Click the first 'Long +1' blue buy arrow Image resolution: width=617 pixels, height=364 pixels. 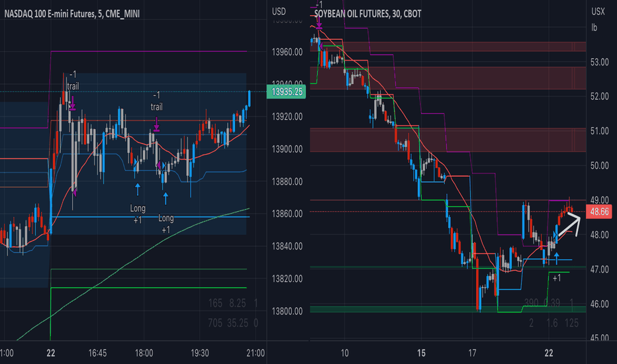coord(137,189)
